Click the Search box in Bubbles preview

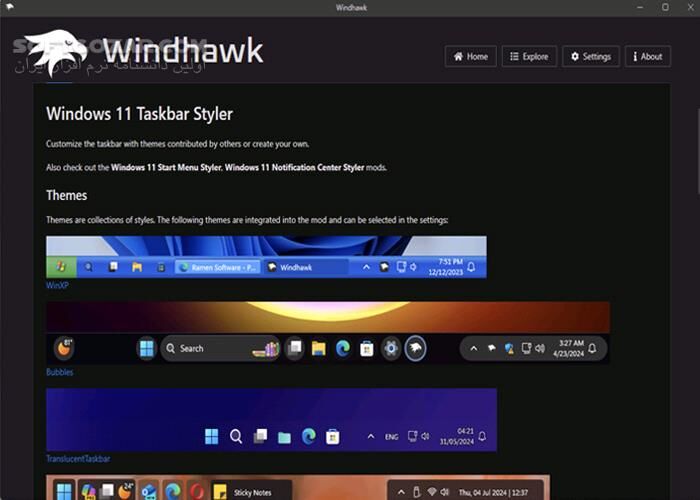220,348
